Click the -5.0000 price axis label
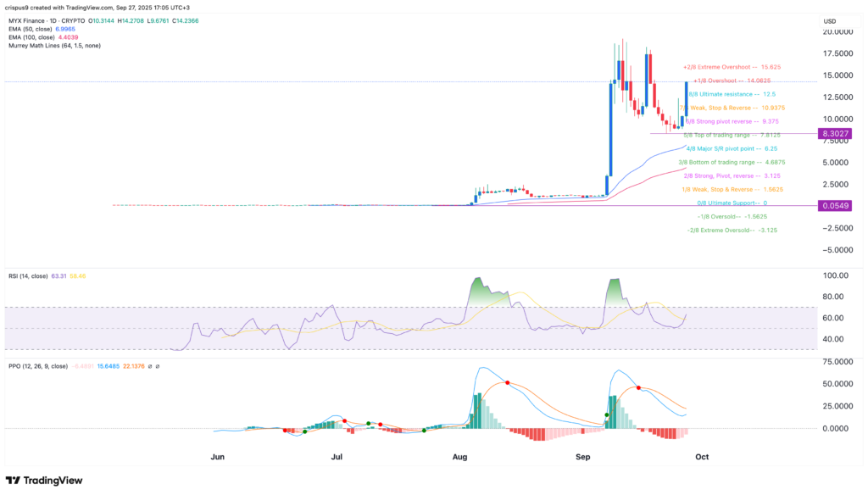This screenshot has height=495, width=868. pos(837,250)
